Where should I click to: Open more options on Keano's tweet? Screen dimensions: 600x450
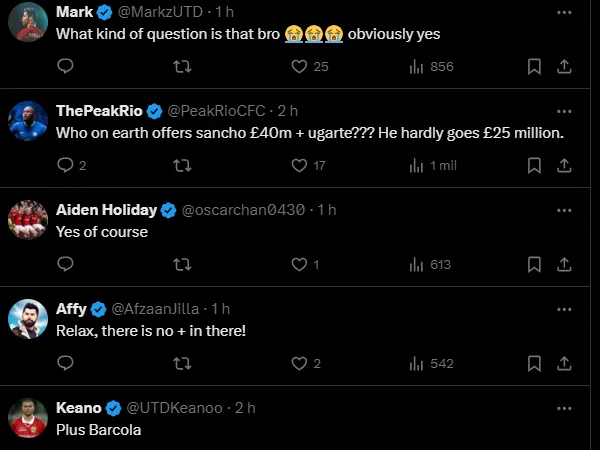pos(564,408)
